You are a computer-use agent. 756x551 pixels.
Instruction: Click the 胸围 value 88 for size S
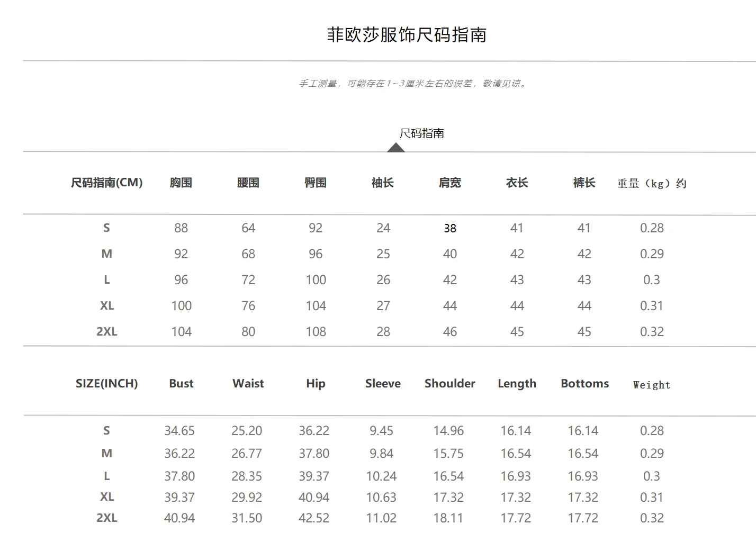(181, 228)
